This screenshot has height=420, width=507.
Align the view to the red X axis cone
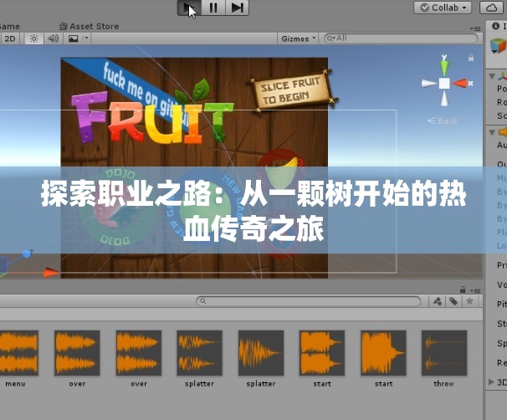[x=460, y=84]
